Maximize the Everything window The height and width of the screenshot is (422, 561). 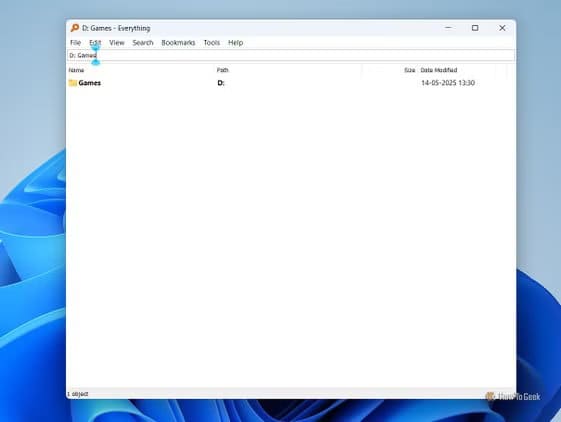point(475,28)
